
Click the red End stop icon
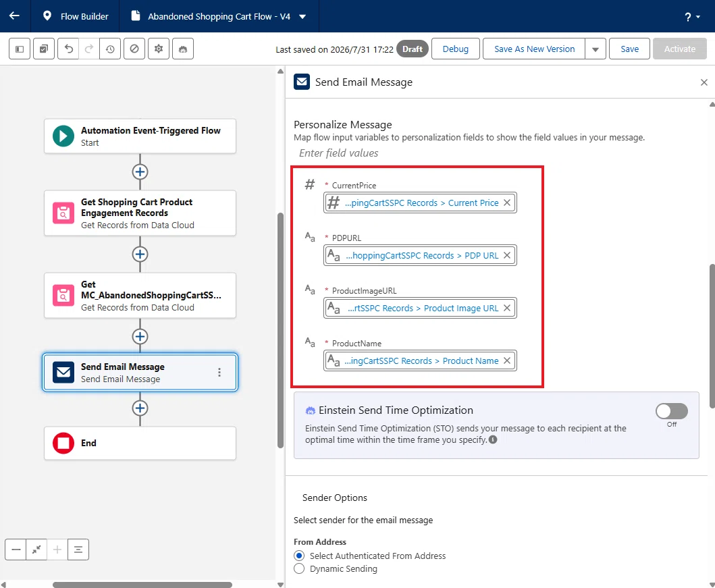(63, 443)
